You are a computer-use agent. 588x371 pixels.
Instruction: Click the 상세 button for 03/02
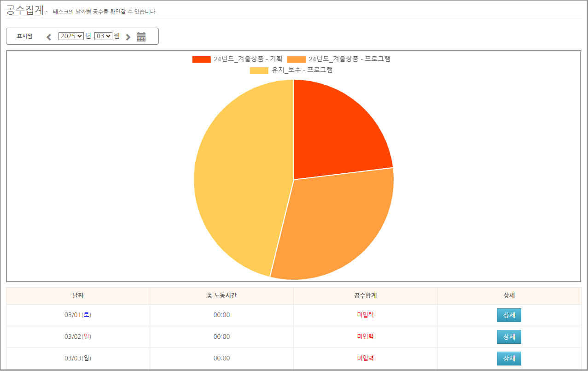point(509,337)
